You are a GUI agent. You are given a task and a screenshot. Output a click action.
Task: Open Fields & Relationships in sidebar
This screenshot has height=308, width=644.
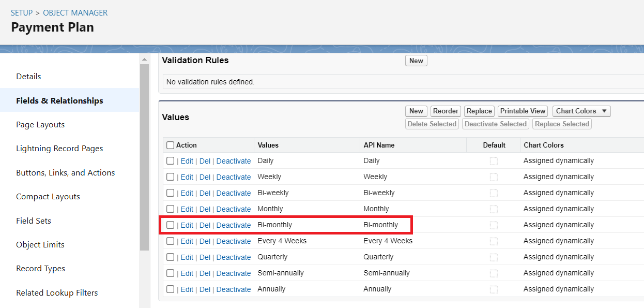[x=59, y=100]
